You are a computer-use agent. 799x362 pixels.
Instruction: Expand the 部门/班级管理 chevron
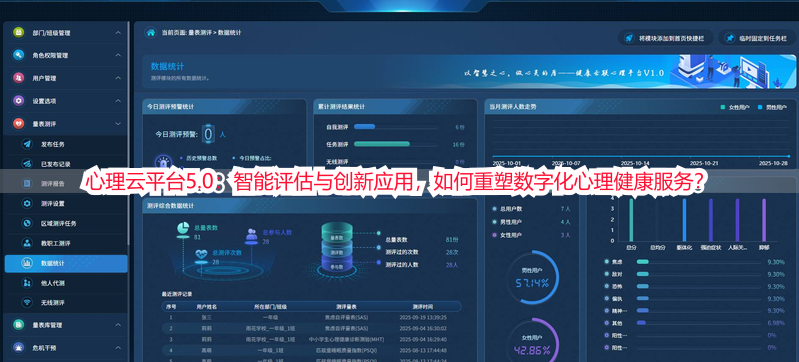(x=118, y=33)
